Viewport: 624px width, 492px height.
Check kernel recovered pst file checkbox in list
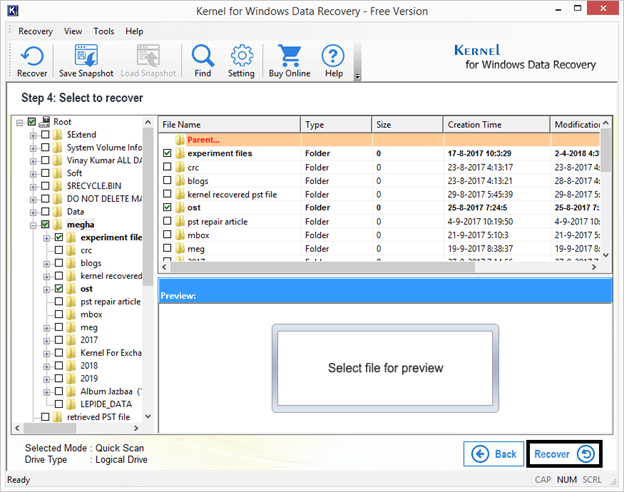[x=167, y=194]
